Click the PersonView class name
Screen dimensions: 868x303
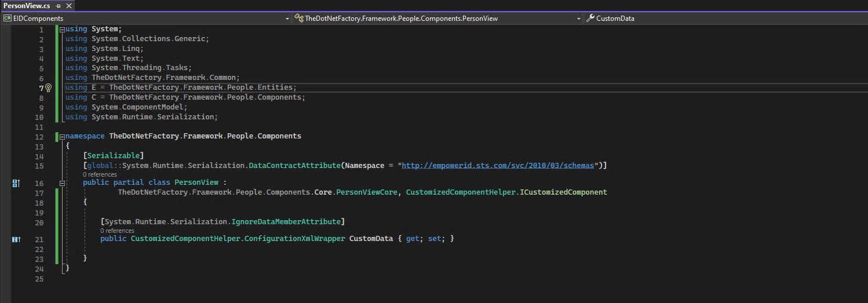196,182
